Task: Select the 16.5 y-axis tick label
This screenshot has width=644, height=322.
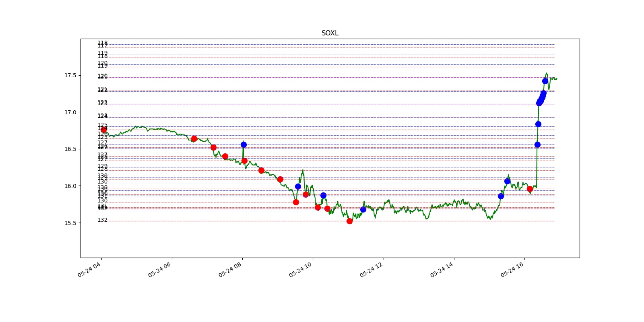Action: coord(70,149)
